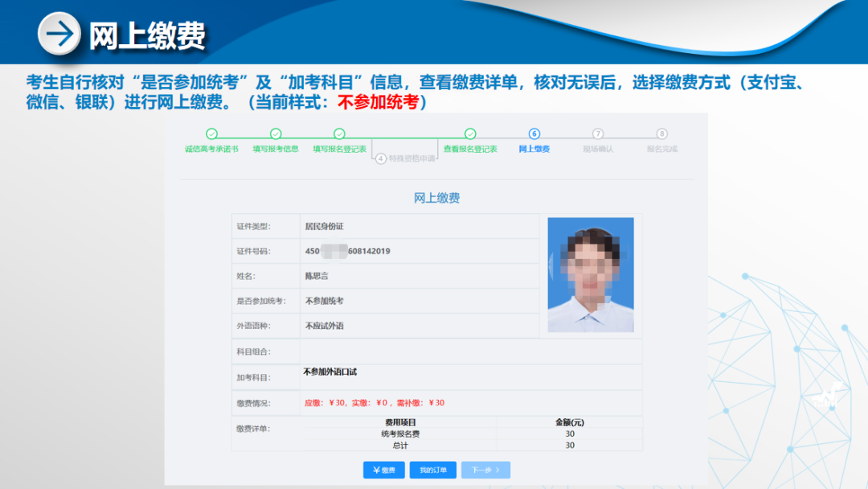
Task: Click the step 7 circle for 现场确认
Action: 598,134
